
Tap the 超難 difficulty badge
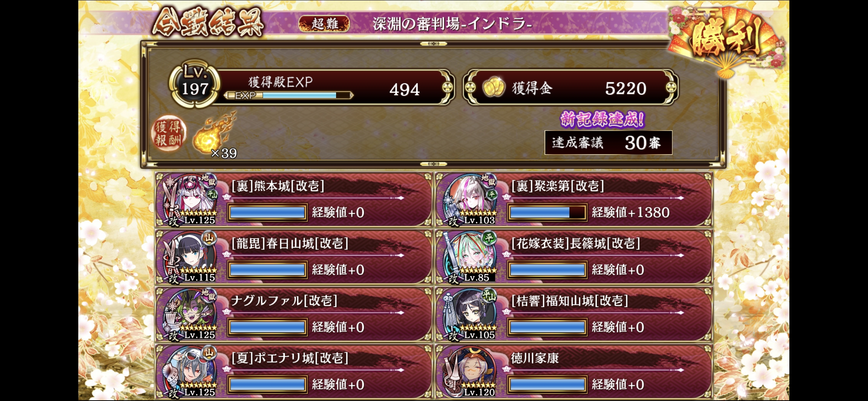click(x=324, y=24)
